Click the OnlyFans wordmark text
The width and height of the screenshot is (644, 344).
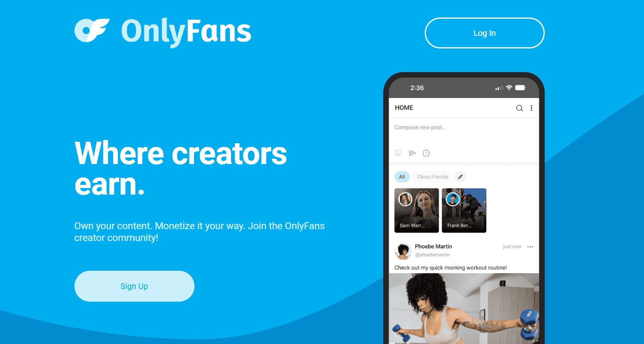[x=186, y=32]
